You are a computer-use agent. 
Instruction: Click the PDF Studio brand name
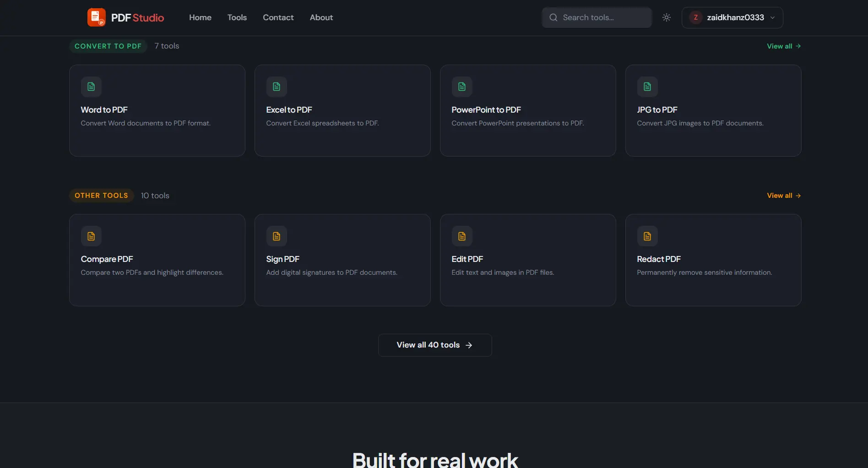[137, 18]
